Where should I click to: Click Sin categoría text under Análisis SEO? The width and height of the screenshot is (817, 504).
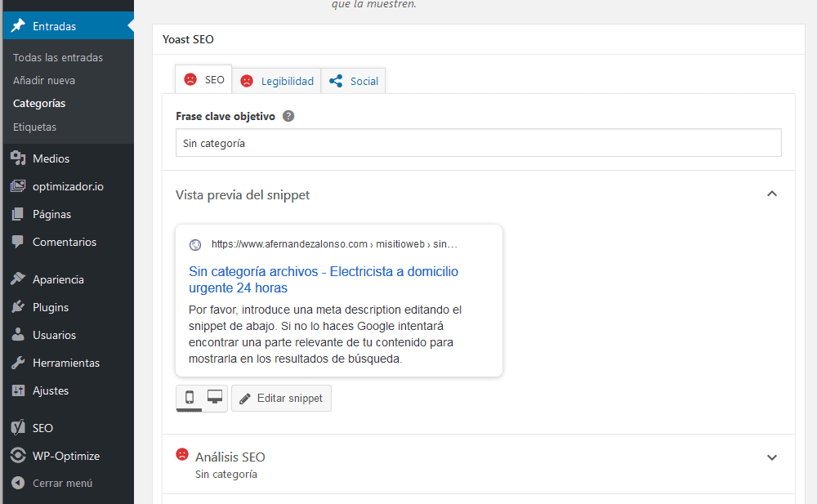[226, 475]
